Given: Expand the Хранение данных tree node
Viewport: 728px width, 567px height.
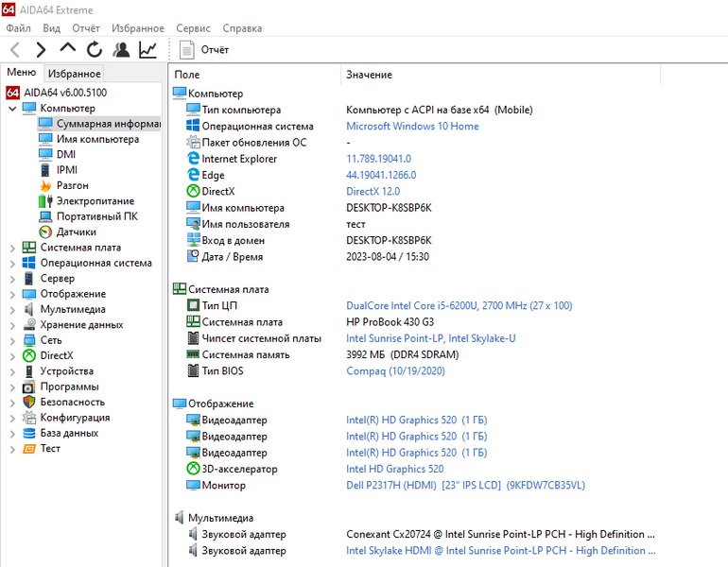Looking at the screenshot, I should point(12,325).
